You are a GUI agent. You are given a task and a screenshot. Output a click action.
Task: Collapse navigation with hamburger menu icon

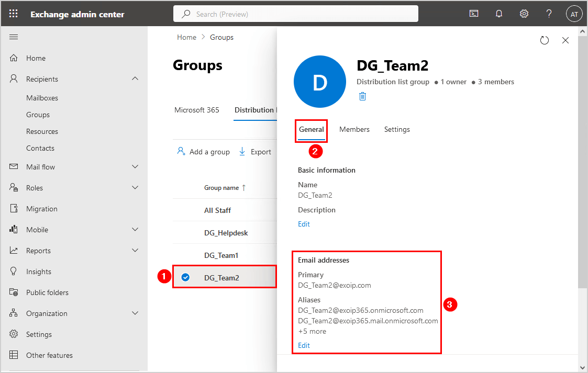(x=14, y=37)
